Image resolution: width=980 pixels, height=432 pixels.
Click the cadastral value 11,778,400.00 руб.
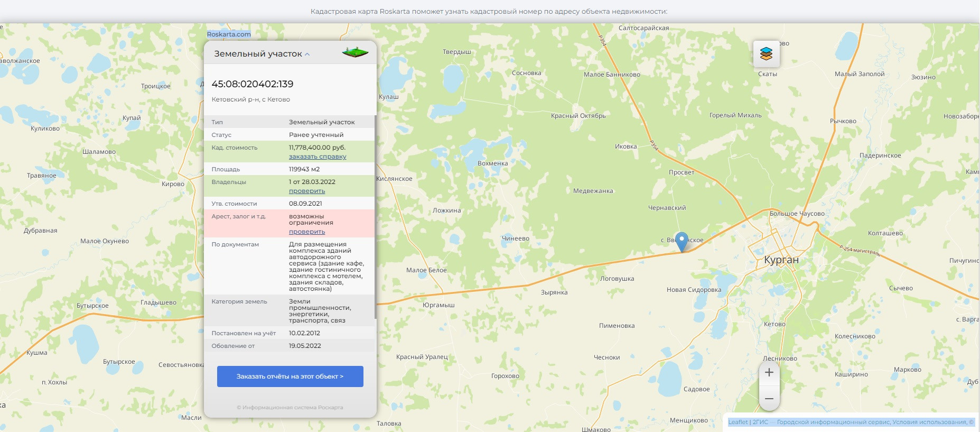[317, 148]
